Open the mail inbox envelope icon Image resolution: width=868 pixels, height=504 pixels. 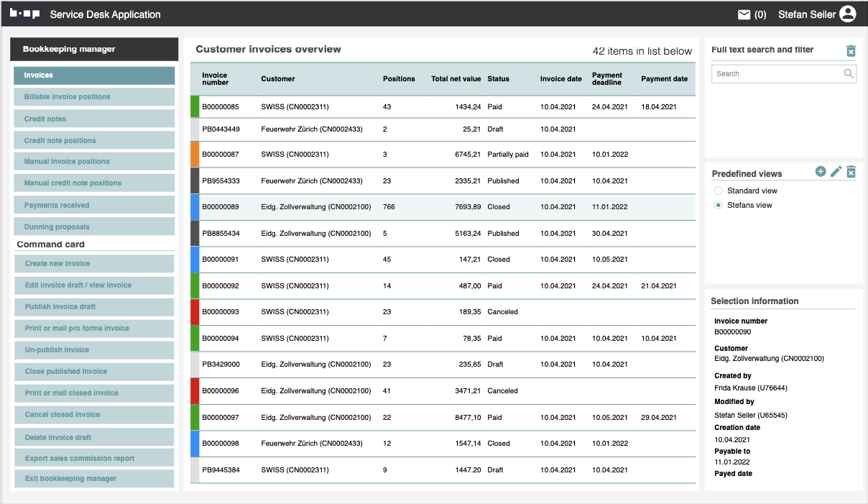coord(744,14)
